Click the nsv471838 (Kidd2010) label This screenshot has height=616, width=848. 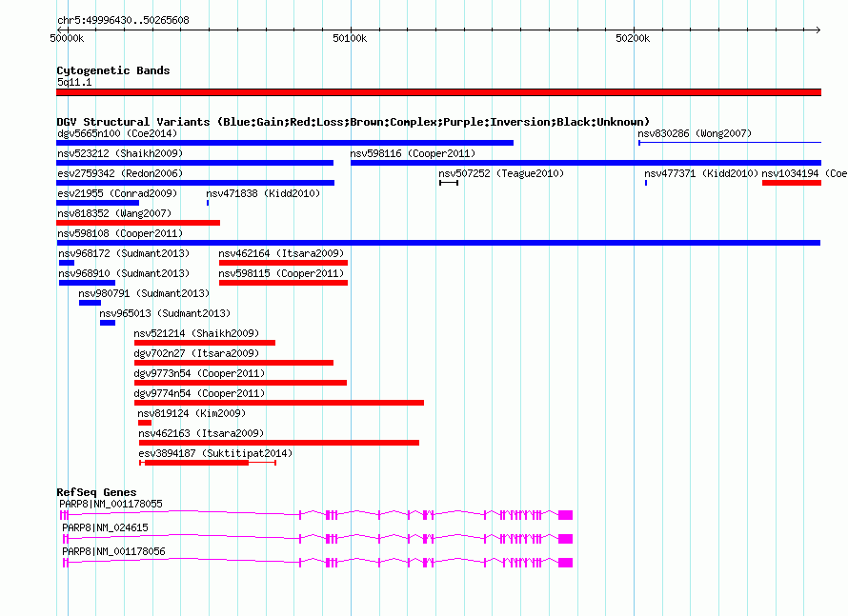click(263, 193)
